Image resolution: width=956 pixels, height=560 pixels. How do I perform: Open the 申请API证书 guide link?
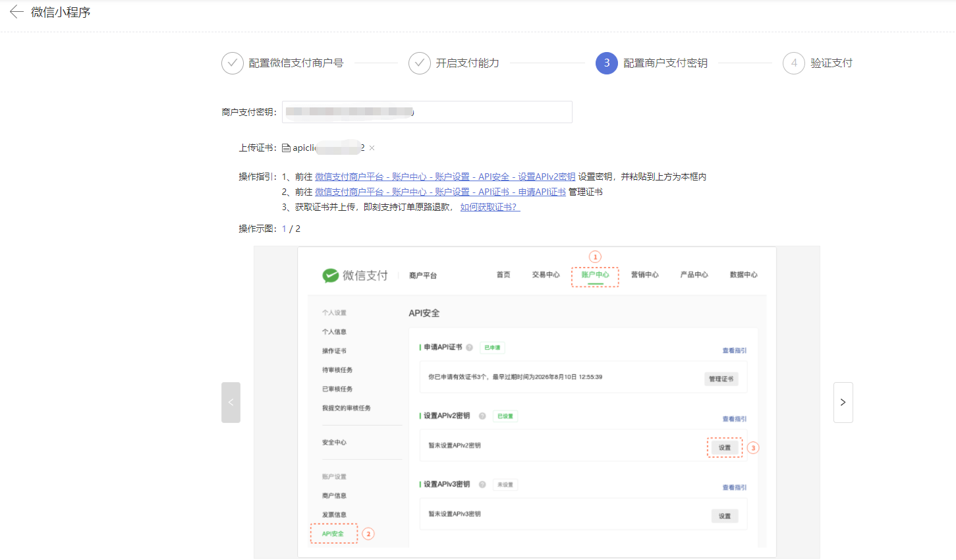pos(440,192)
